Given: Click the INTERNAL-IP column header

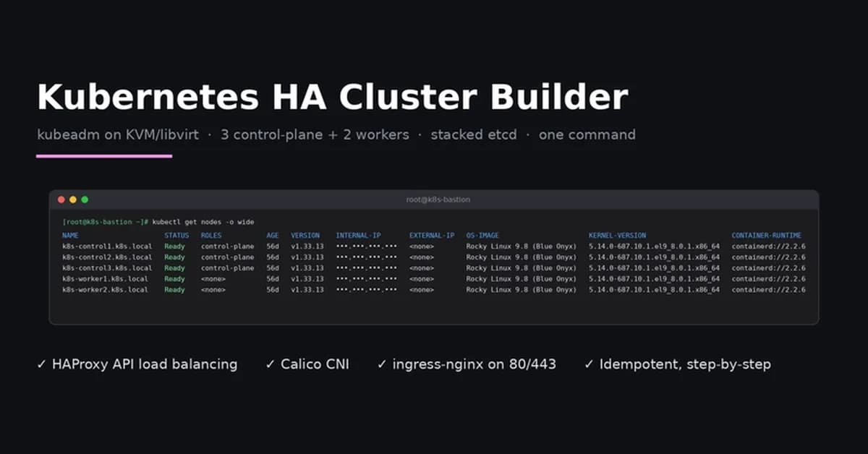Looking at the screenshot, I should pos(358,236).
